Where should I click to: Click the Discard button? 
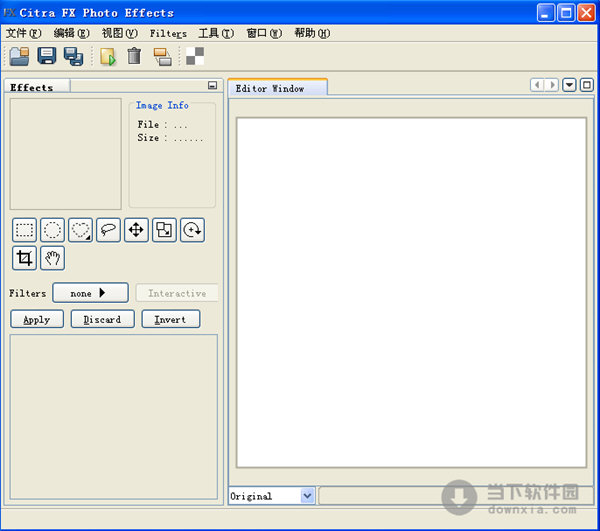coord(103,319)
